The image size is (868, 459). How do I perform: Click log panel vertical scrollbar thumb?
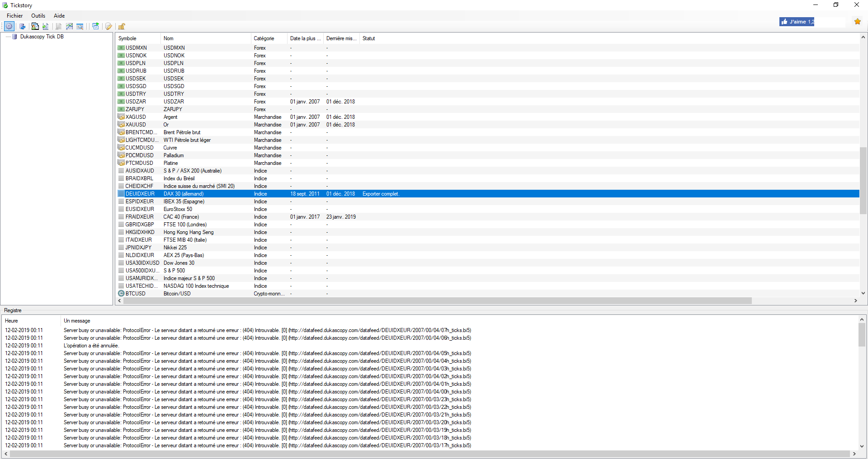862,335
